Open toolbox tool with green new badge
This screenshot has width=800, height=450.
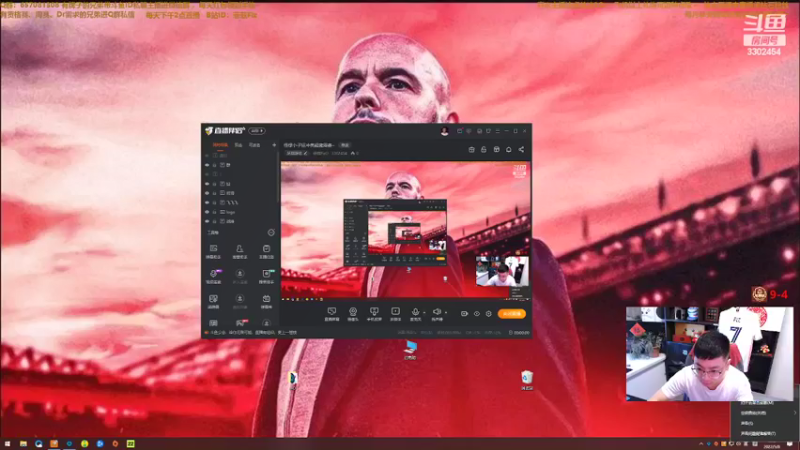[x=266, y=276]
